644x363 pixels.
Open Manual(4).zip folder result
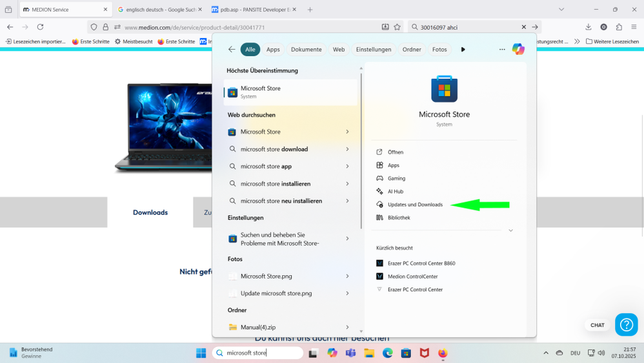258,327
